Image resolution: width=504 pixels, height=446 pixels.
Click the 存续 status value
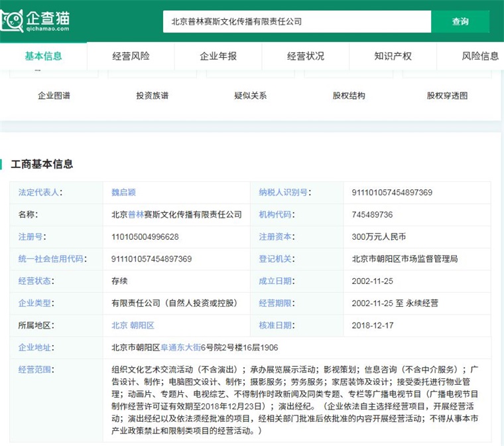click(119, 281)
